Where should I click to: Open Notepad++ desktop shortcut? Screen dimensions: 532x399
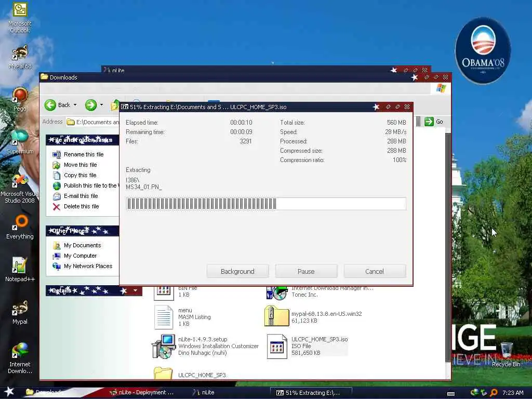pyautogui.click(x=20, y=270)
